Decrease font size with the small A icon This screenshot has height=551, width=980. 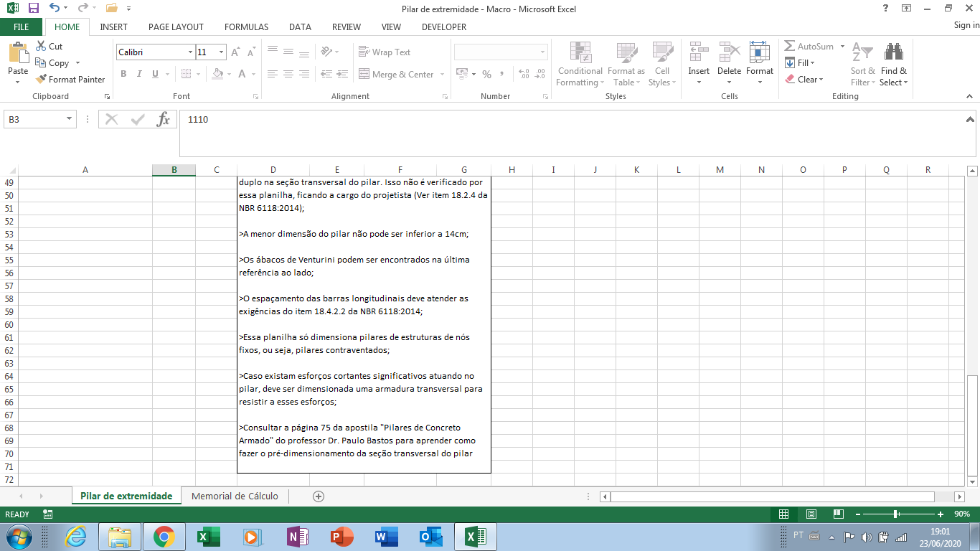pyautogui.click(x=251, y=52)
